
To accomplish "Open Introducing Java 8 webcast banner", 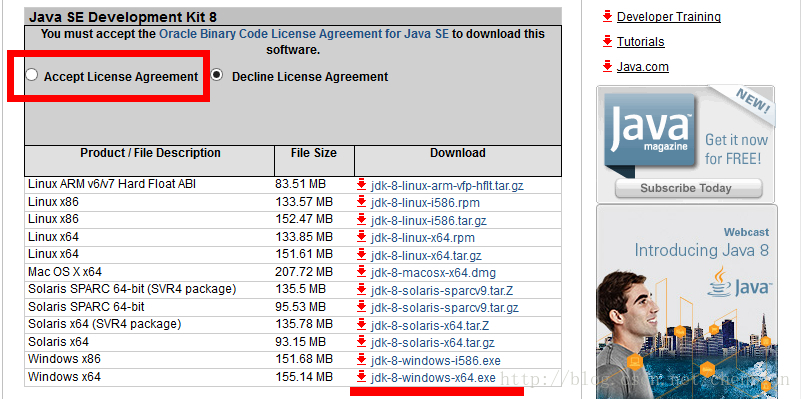I will coord(687,301).
